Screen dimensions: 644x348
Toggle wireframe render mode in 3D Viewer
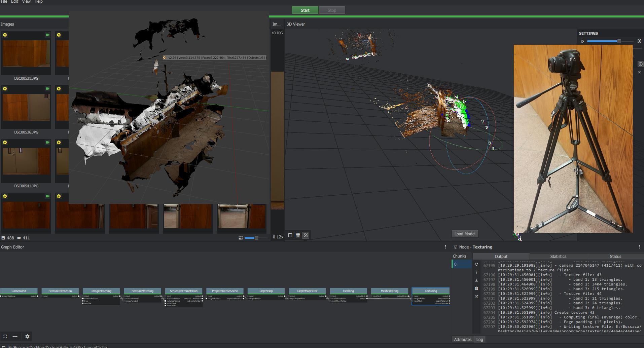click(x=298, y=235)
